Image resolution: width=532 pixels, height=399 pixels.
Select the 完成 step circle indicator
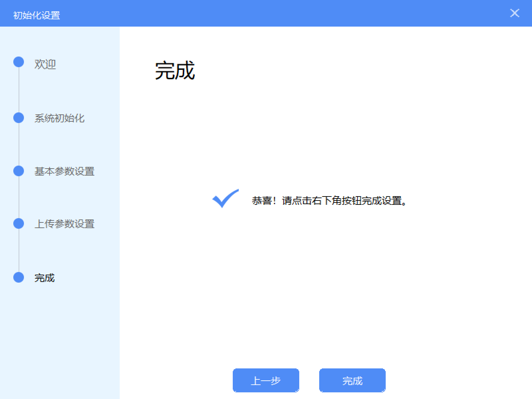(19, 278)
